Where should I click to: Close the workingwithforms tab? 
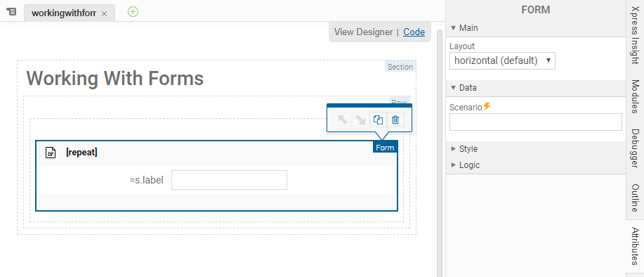[105, 13]
